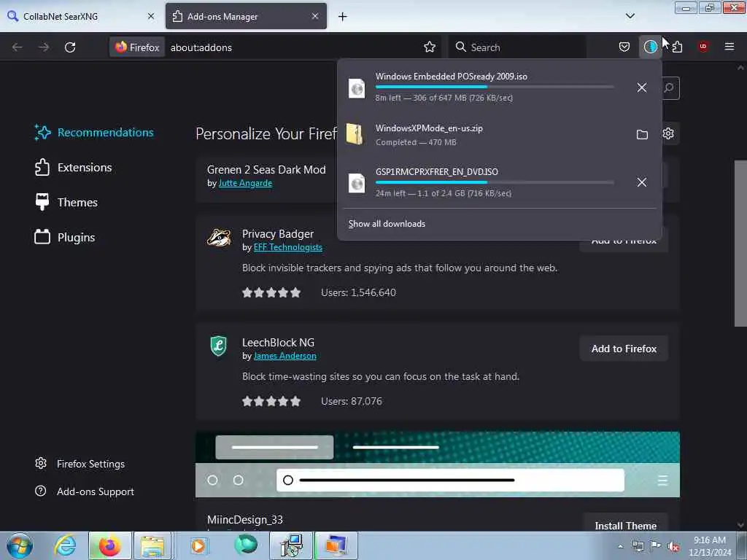Click the LeechBlock NG shield icon
Viewport: 747px width, 560px height.
click(219, 346)
